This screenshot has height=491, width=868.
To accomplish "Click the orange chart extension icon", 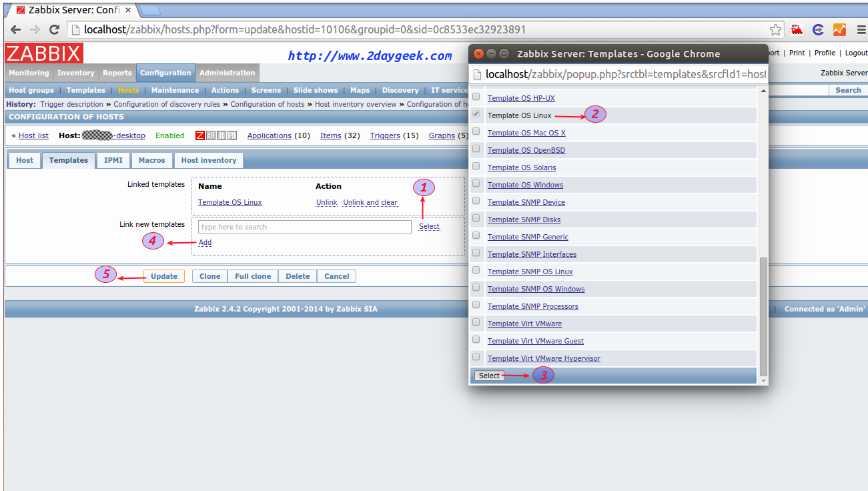I will 839,30.
